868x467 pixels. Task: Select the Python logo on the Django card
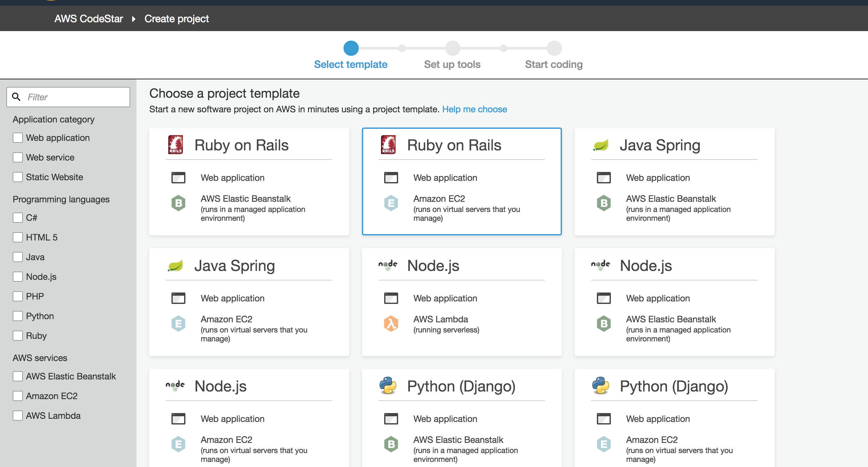[x=388, y=386]
